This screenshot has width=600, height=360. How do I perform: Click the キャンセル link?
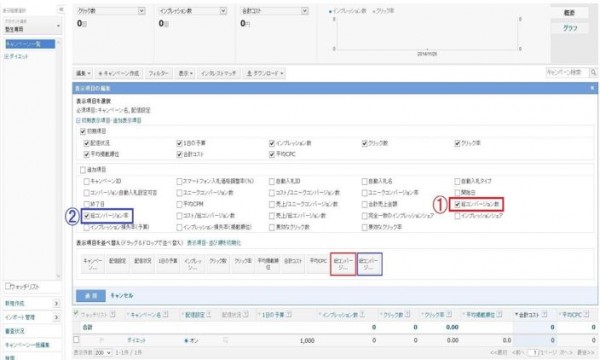(x=122, y=295)
